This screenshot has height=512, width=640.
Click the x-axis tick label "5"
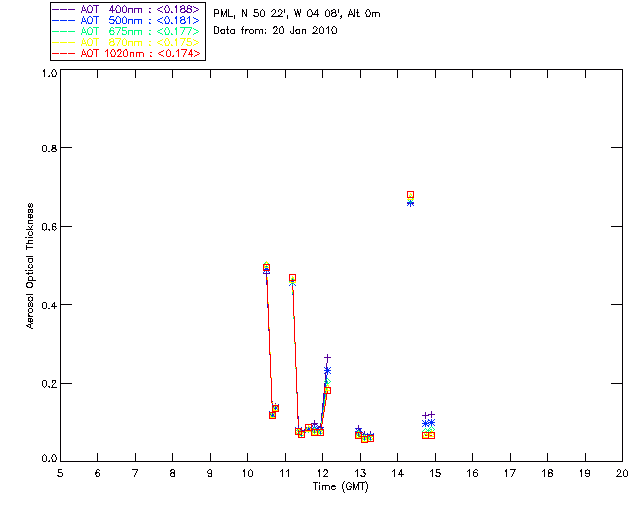[60, 473]
